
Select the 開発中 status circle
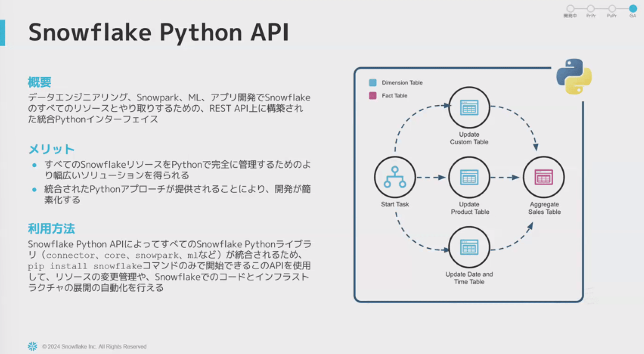(570, 8)
